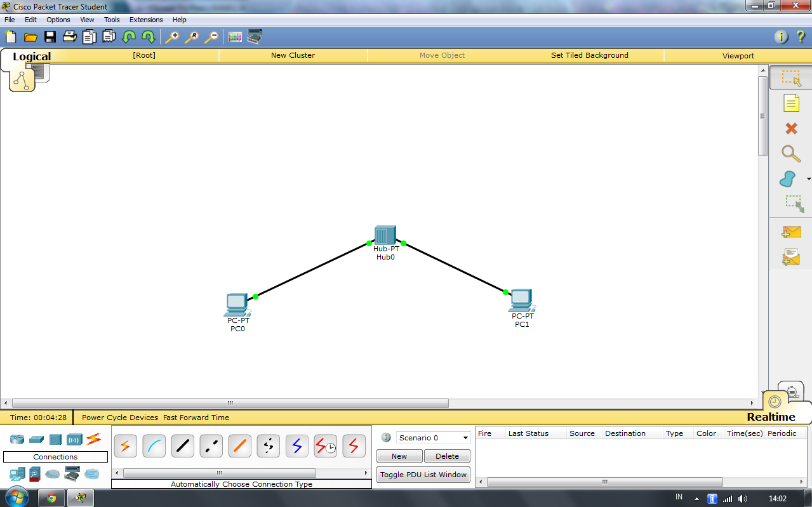Open the Scenario 0 dropdown
This screenshot has height=507, width=812.
click(x=434, y=438)
